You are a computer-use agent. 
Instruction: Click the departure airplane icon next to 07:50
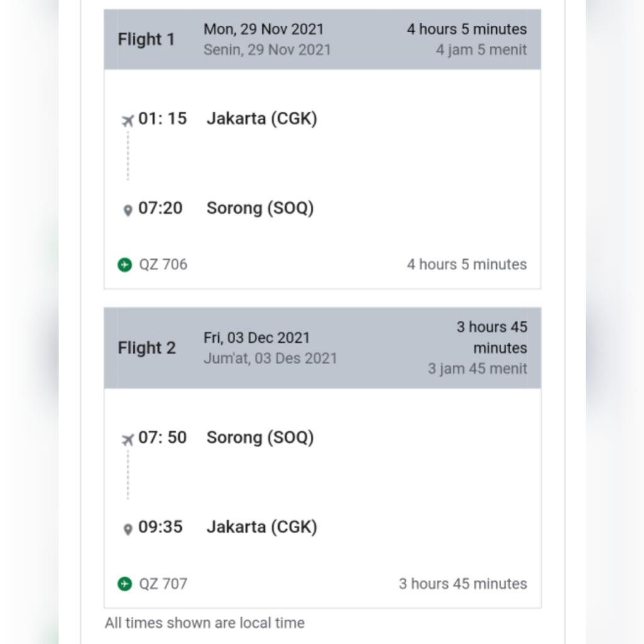coord(128,440)
